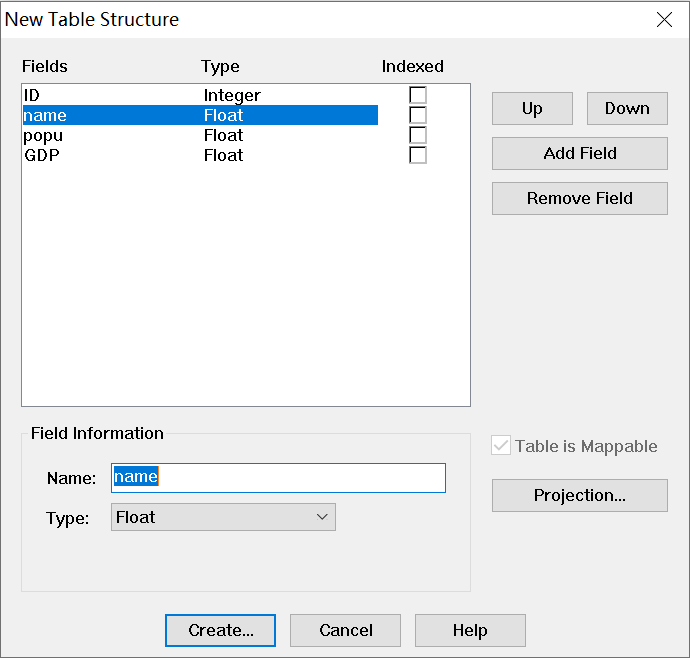Toggle Table is Mappable checkbox
The width and height of the screenshot is (690, 658).
click(x=502, y=446)
